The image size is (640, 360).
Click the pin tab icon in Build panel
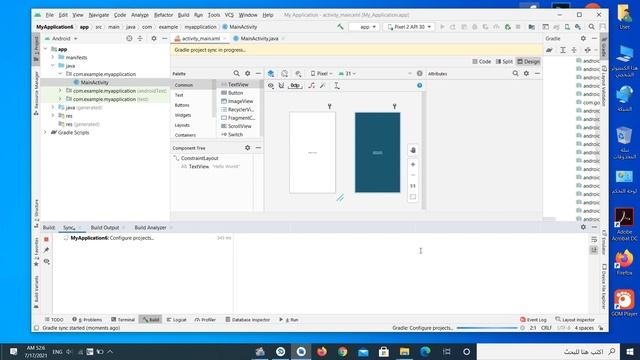tap(47, 250)
